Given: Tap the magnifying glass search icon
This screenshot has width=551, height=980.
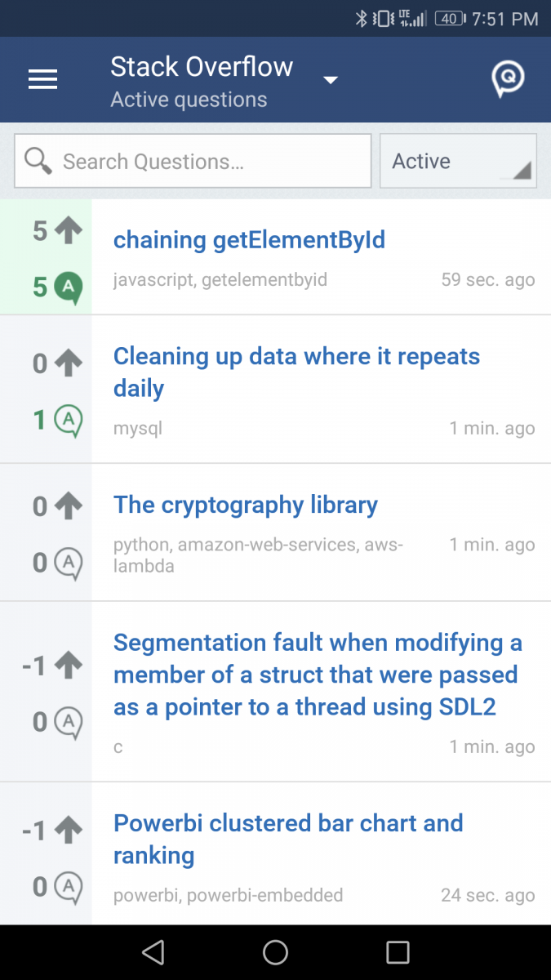Looking at the screenshot, I should pos(38,161).
